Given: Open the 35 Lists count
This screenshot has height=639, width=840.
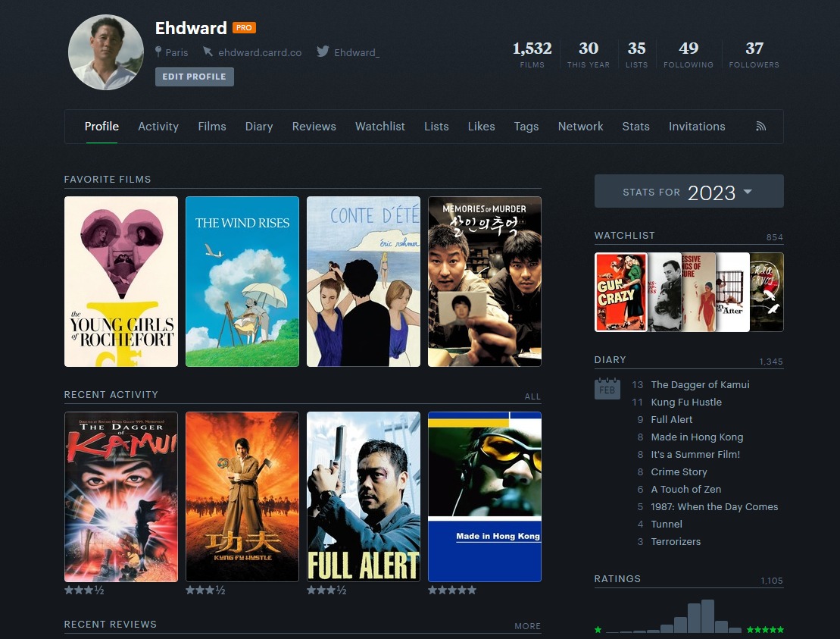Looking at the screenshot, I should point(636,54).
